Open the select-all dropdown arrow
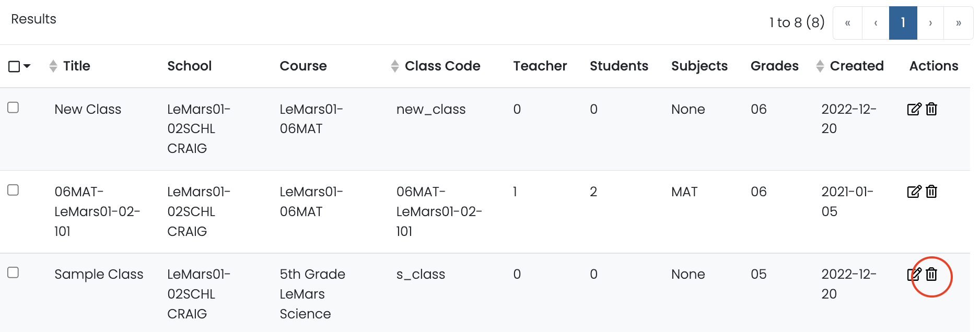The height and width of the screenshot is (332, 980). point(27,66)
